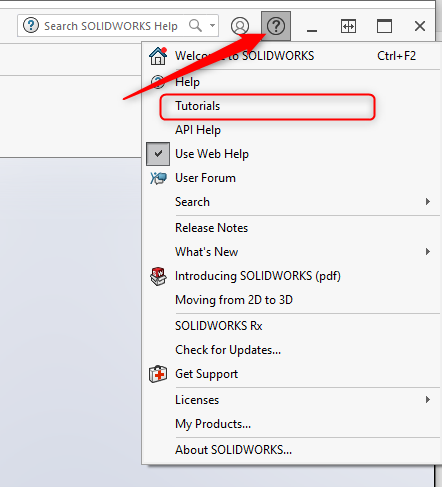Open the API Help menu entry

coord(198,130)
